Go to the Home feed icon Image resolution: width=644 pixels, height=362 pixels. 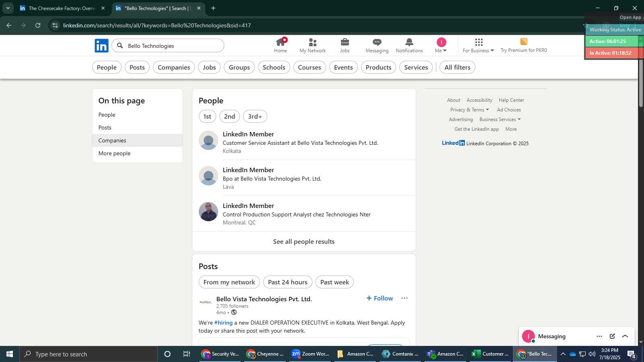[281, 42]
